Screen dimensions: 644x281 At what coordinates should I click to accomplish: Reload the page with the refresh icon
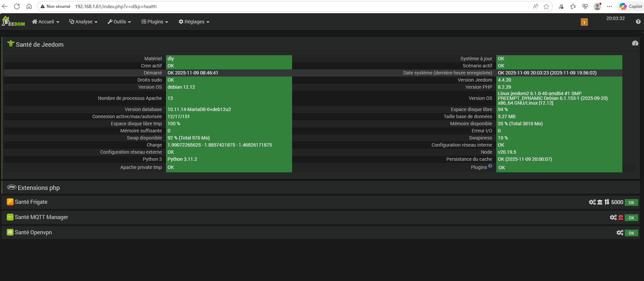[17, 6]
